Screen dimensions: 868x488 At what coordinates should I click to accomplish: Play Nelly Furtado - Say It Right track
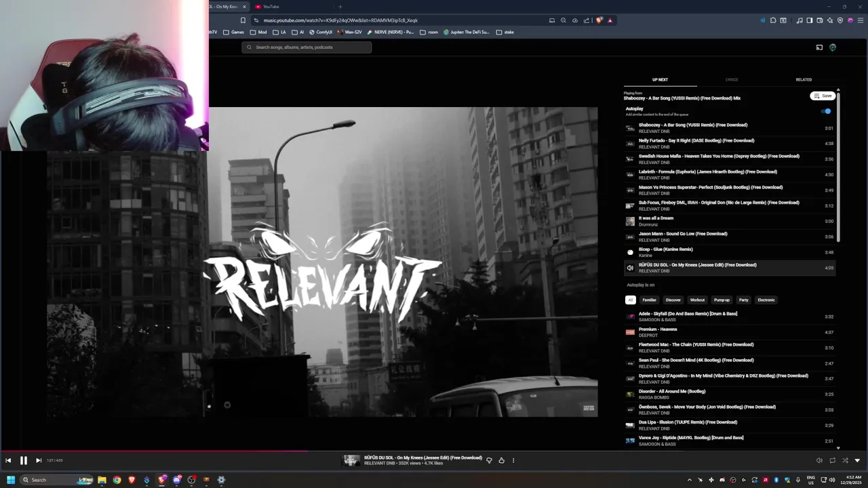point(730,144)
